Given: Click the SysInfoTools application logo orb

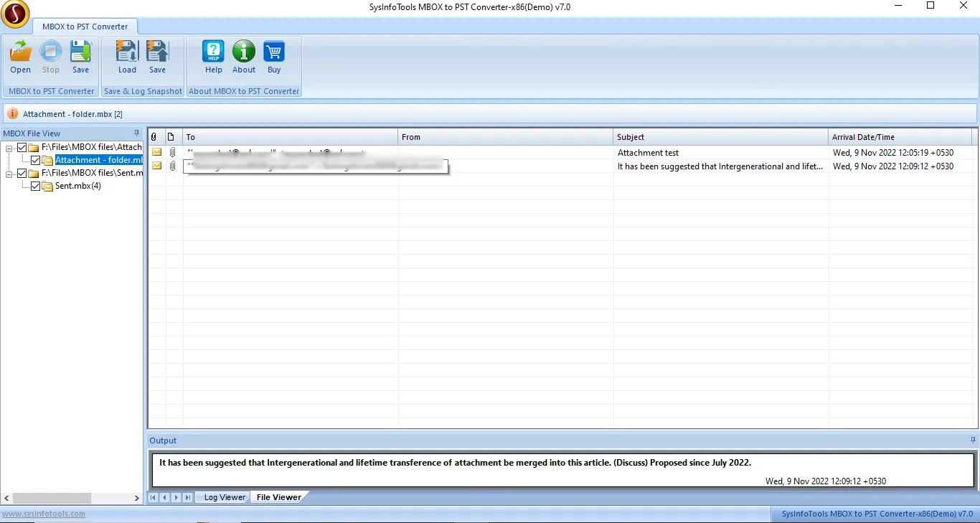Looking at the screenshot, I should pos(16,14).
